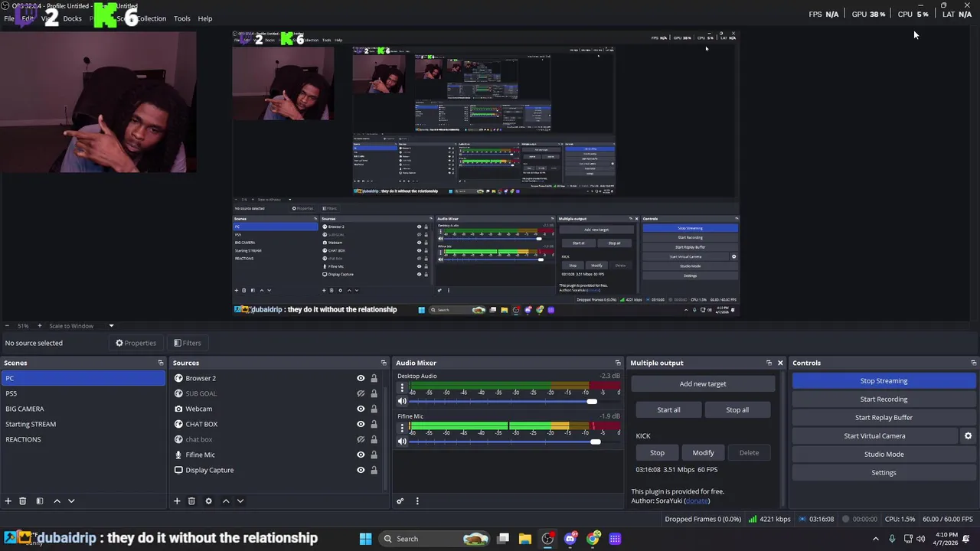This screenshot has height=551, width=980.
Task: Click Studio Mode button
Action: [884, 454]
